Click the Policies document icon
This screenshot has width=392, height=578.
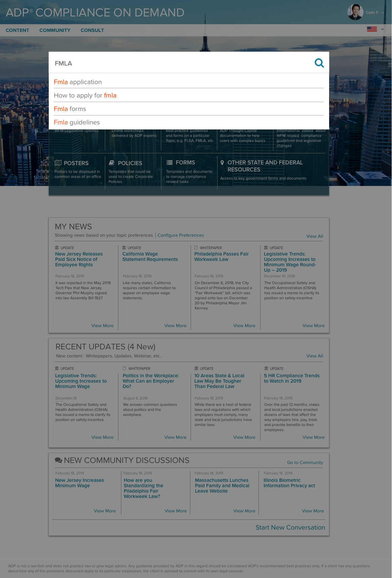pyautogui.click(x=112, y=163)
